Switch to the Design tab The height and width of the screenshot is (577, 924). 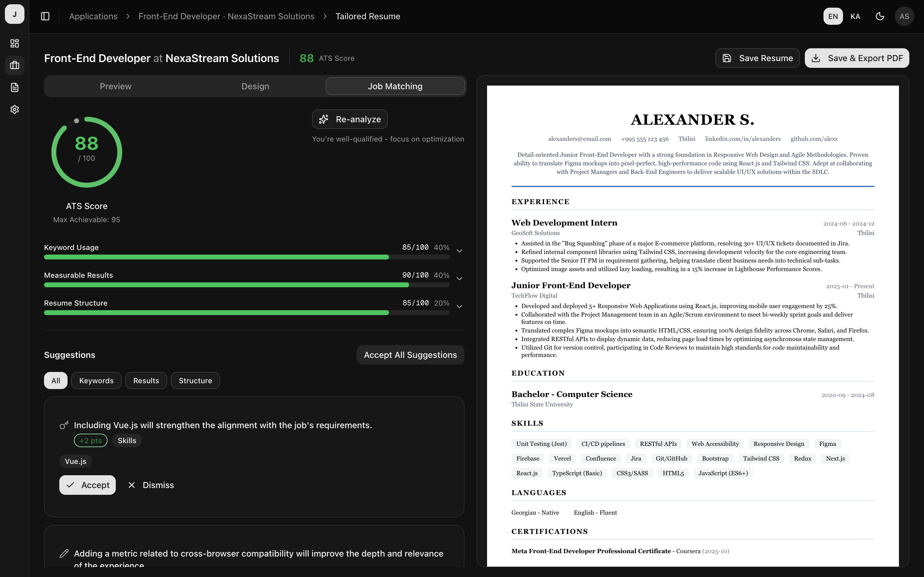click(x=255, y=86)
